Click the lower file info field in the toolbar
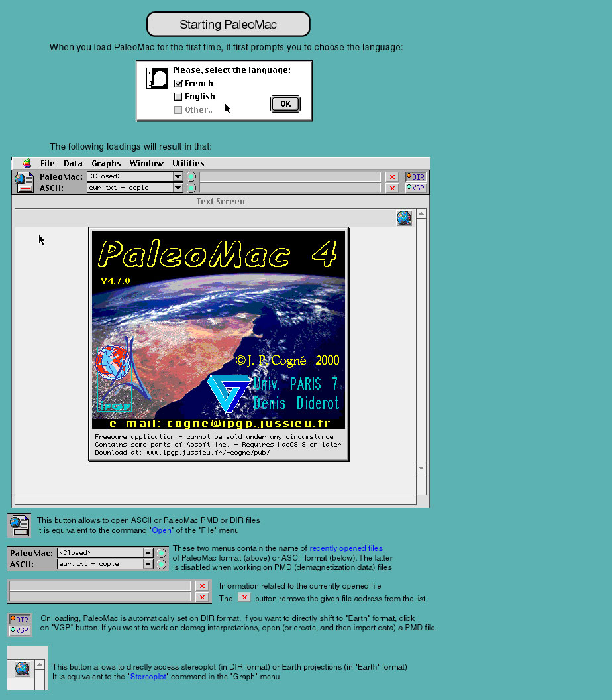612x700 pixels. click(x=290, y=188)
